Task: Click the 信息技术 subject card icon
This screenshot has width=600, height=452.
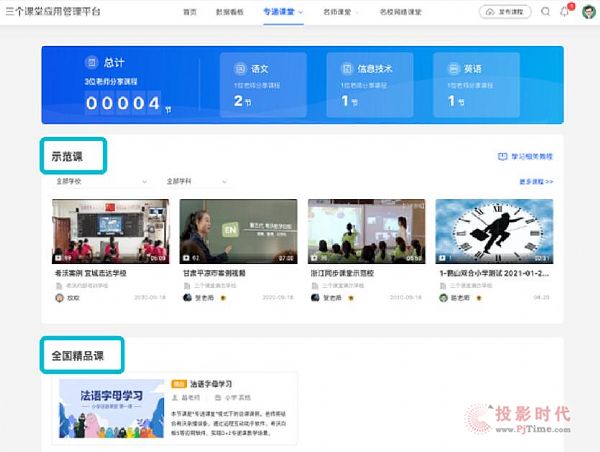Action: coord(347,69)
